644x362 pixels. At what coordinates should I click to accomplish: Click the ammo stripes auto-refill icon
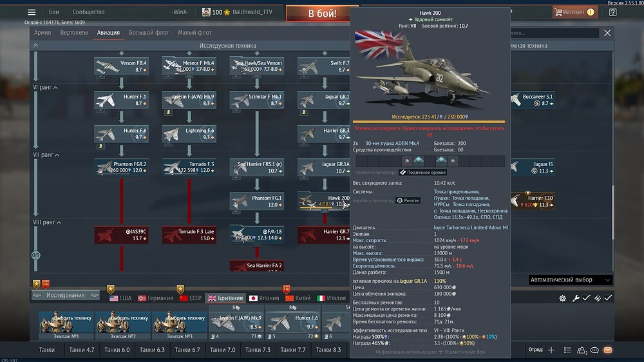pos(598,298)
